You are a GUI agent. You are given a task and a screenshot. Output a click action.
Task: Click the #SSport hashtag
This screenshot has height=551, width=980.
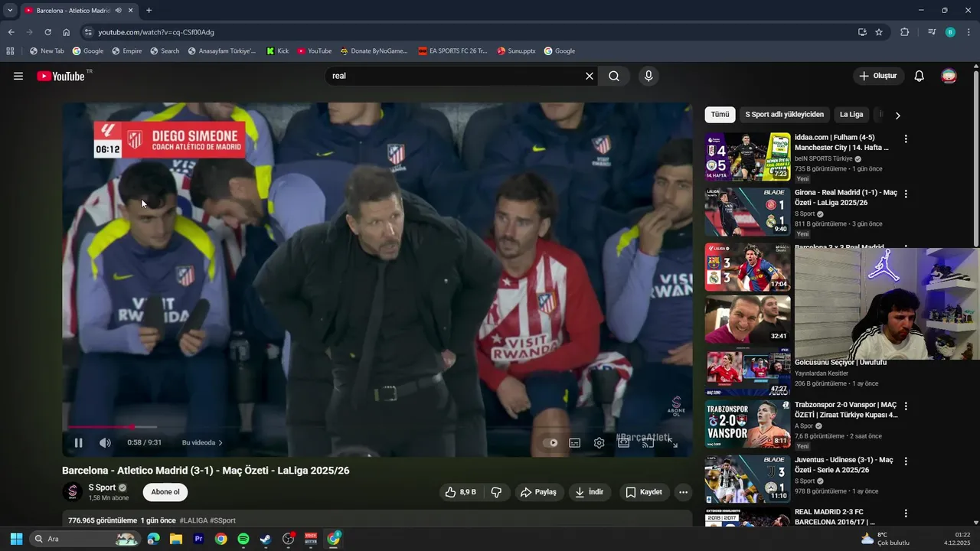coord(223,520)
